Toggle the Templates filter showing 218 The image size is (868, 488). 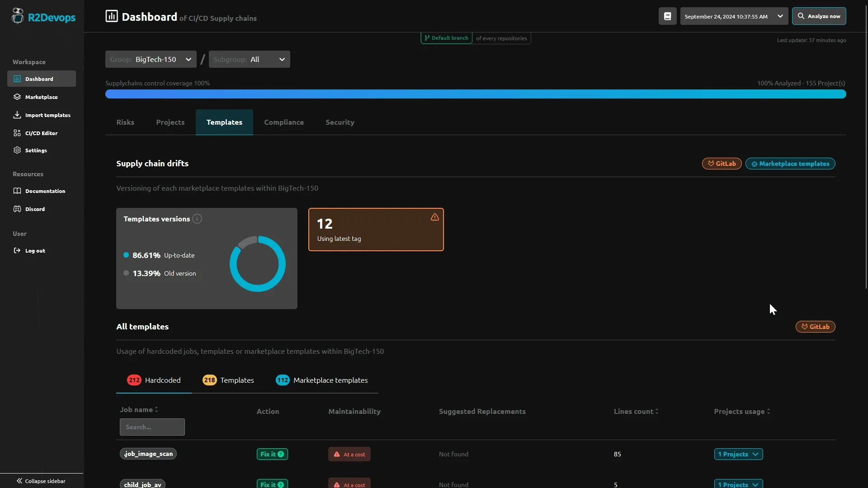pyautogui.click(x=228, y=380)
